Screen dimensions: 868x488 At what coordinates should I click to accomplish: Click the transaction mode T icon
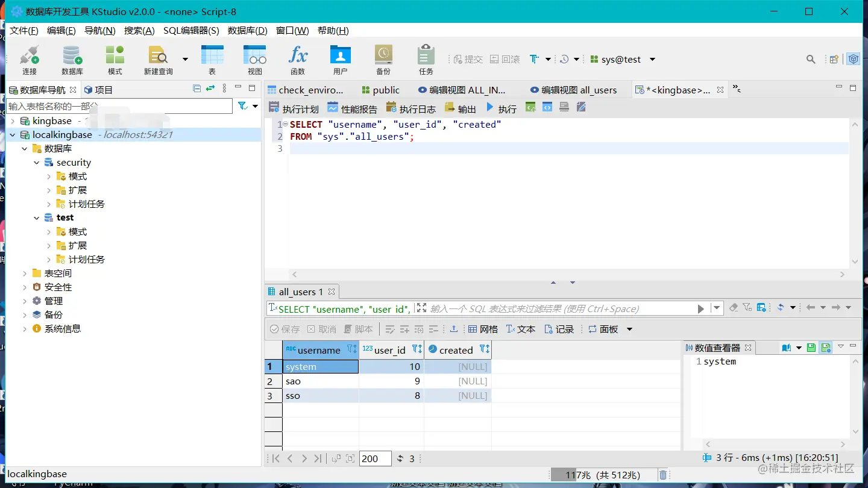click(x=534, y=59)
